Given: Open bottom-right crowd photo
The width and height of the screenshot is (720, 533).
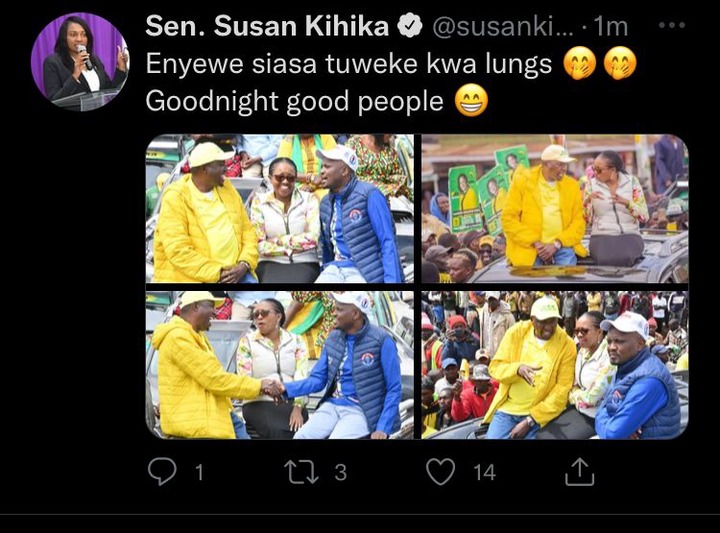Looking at the screenshot, I should click(x=555, y=365).
